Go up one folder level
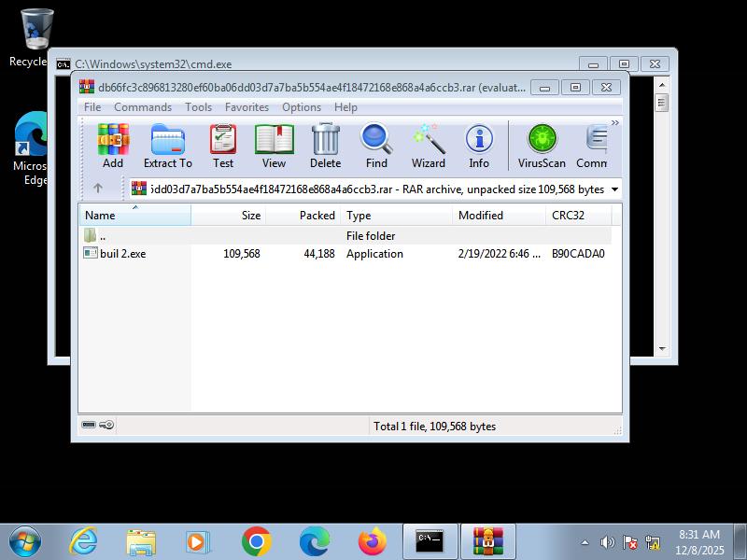 (x=98, y=189)
